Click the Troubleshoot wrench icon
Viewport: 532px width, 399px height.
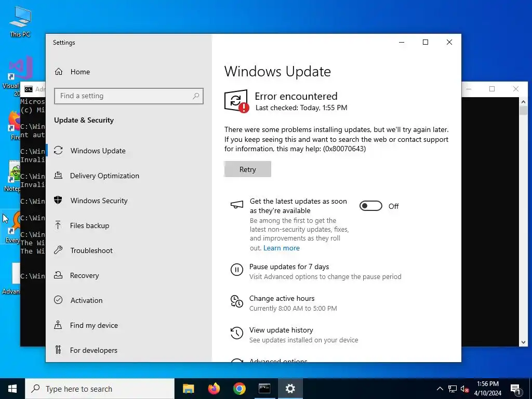58,250
